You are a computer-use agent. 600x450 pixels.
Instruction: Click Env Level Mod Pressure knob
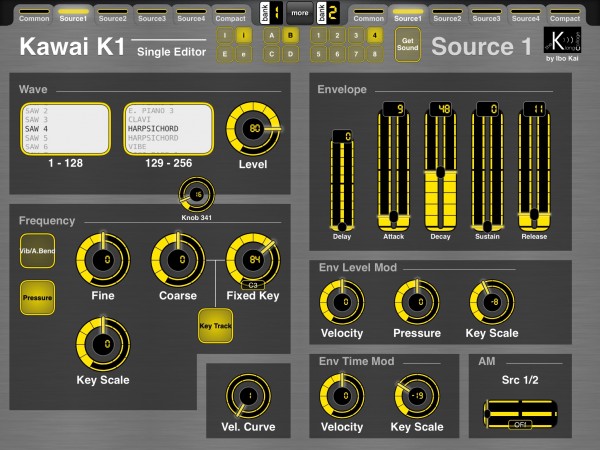point(417,302)
